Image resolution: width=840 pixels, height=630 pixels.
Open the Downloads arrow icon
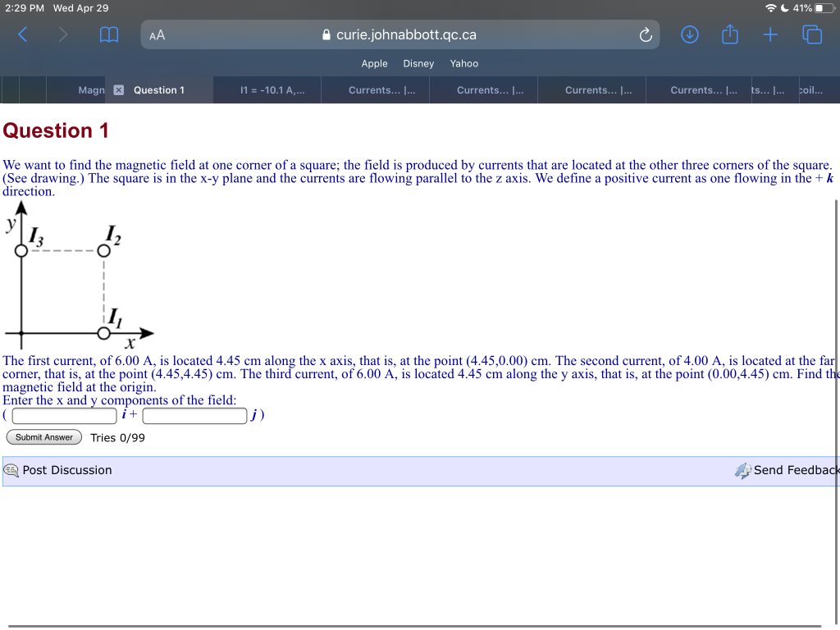(689, 34)
